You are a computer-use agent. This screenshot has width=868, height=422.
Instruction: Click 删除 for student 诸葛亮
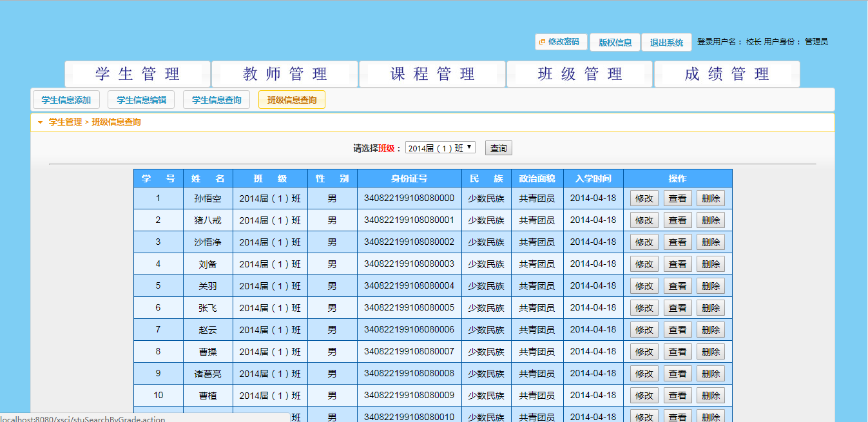coord(711,374)
